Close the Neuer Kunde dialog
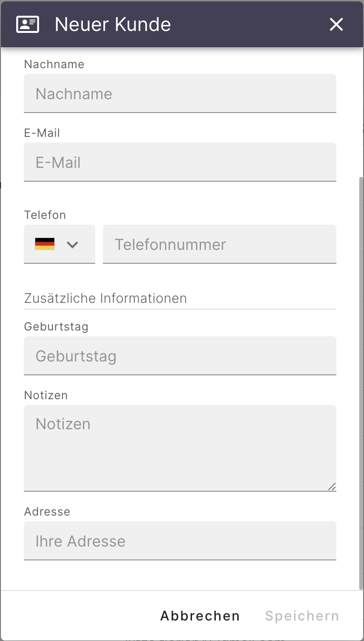This screenshot has height=641, width=364. (336, 24)
